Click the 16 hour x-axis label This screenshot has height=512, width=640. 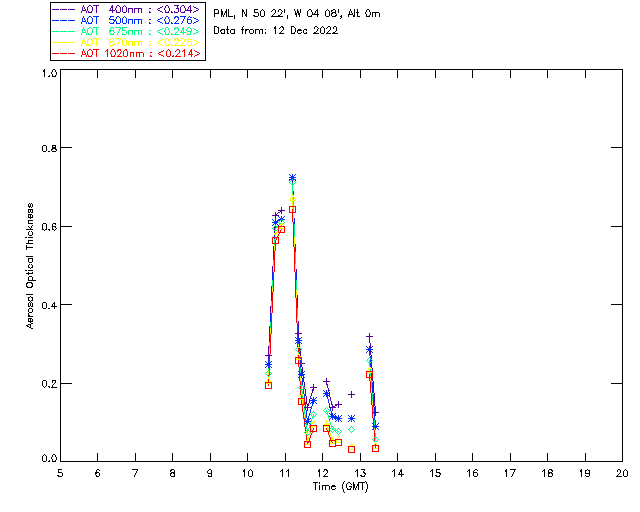pos(473,473)
